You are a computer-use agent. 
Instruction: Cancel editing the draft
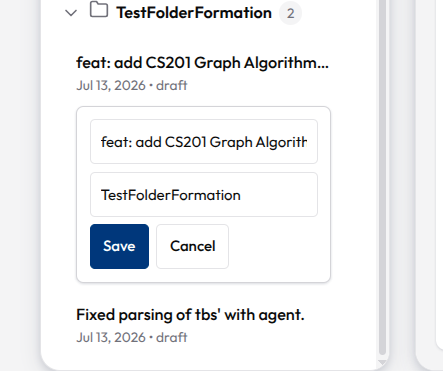click(x=192, y=246)
